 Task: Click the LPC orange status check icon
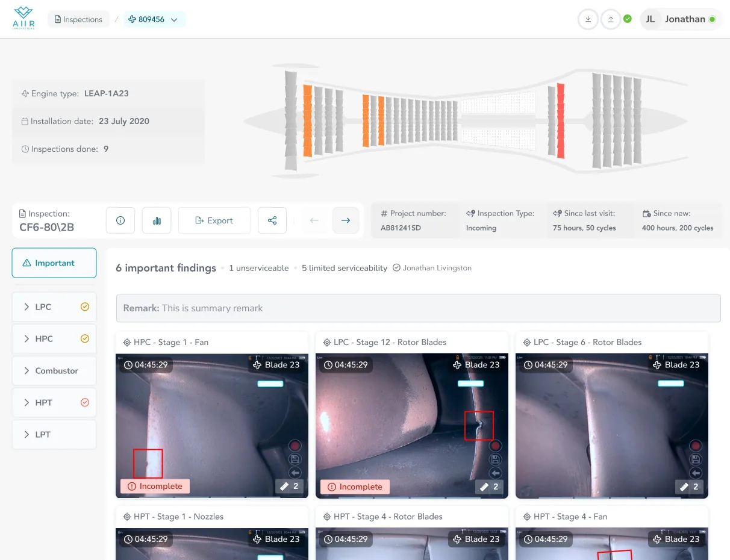tap(85, 306)
